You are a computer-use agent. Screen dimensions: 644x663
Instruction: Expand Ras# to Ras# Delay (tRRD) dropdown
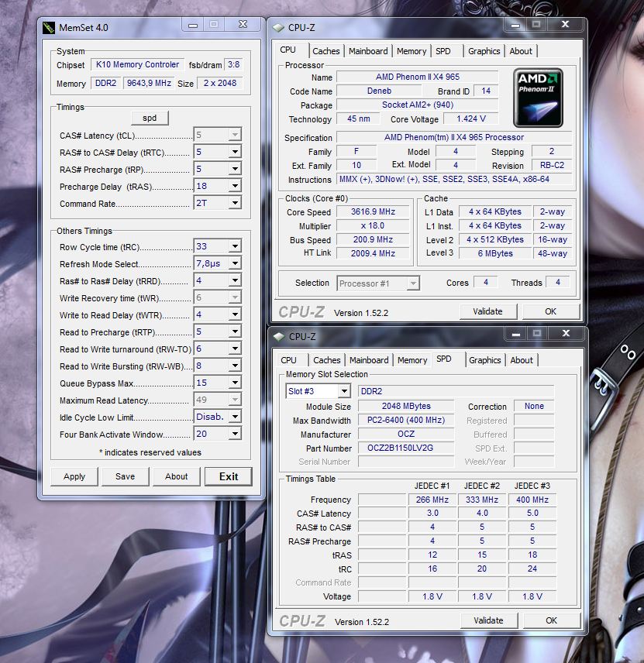(x=235, y=280)
